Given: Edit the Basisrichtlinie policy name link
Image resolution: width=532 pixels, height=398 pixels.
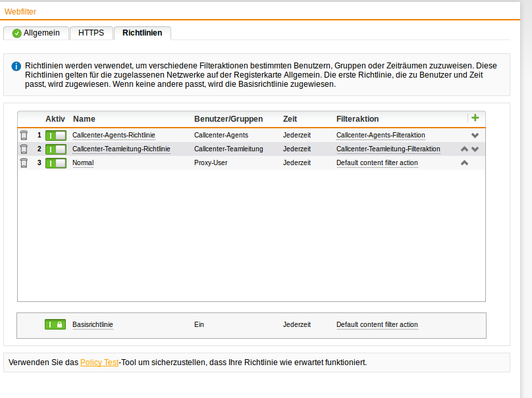Looking at the screenshot, I should (x=92, y=324).
